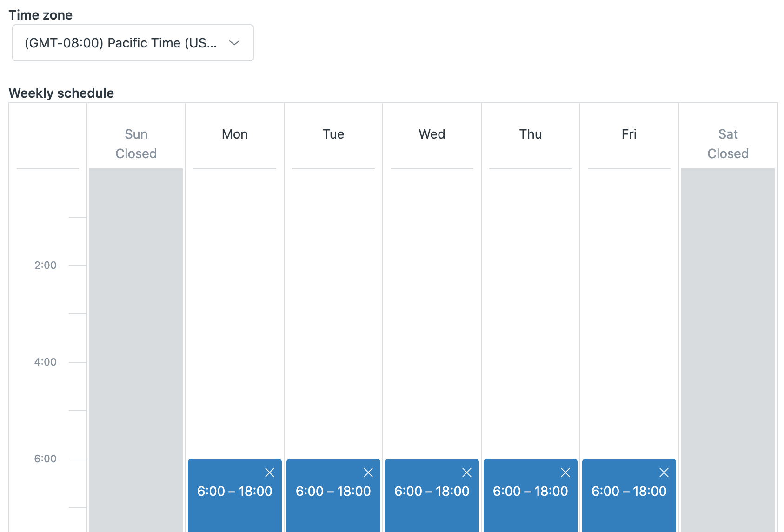Delete Thursday's scheduled shift
784x532 pixels.
[x=565, y=472]
